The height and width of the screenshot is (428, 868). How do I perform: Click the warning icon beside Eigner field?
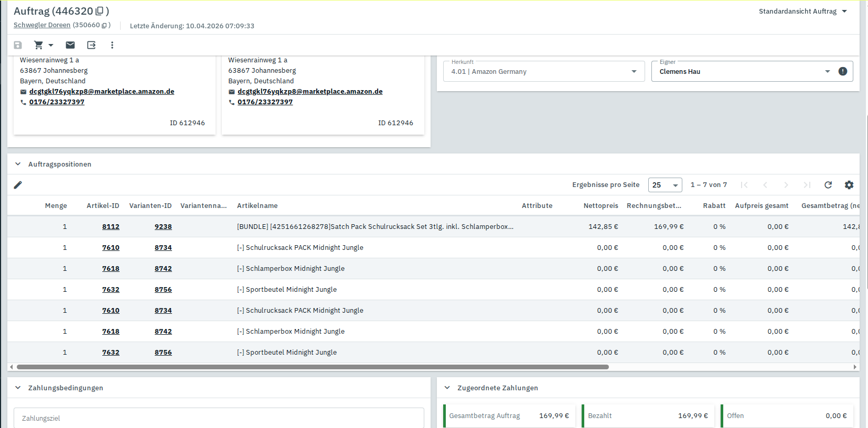pos(843,71)
